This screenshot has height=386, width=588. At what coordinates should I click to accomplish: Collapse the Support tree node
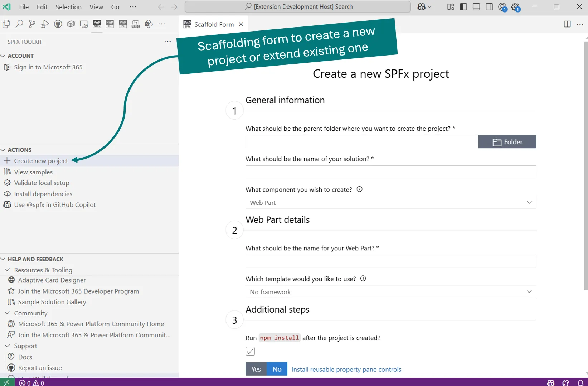7,346
